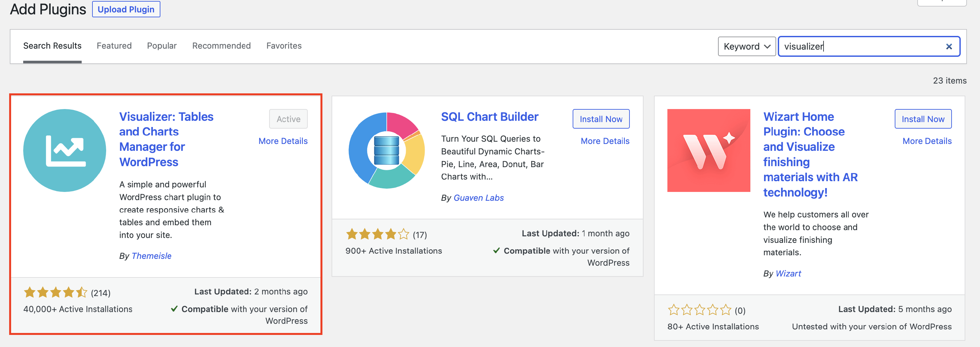
Task: Clear the search field with the X icon
Action: 949,46
